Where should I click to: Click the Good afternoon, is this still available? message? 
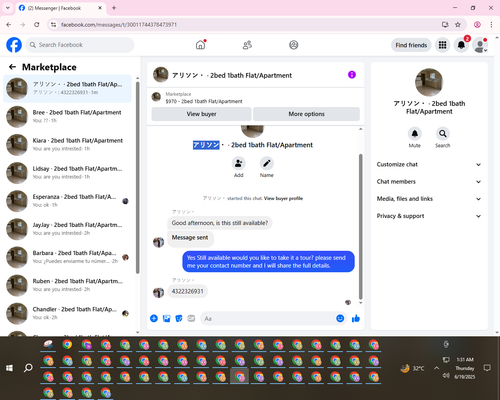click(220, 223)
